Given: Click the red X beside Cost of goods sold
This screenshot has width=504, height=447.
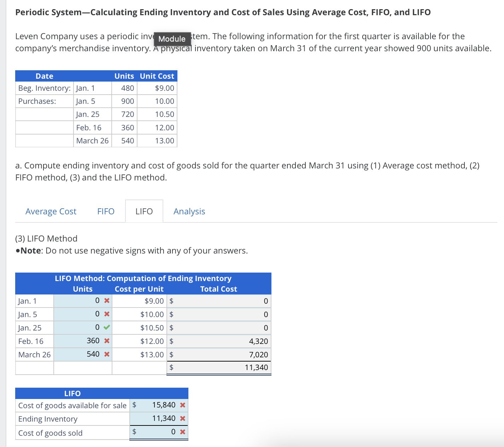Looking at the screenshot, I should 182,432.
